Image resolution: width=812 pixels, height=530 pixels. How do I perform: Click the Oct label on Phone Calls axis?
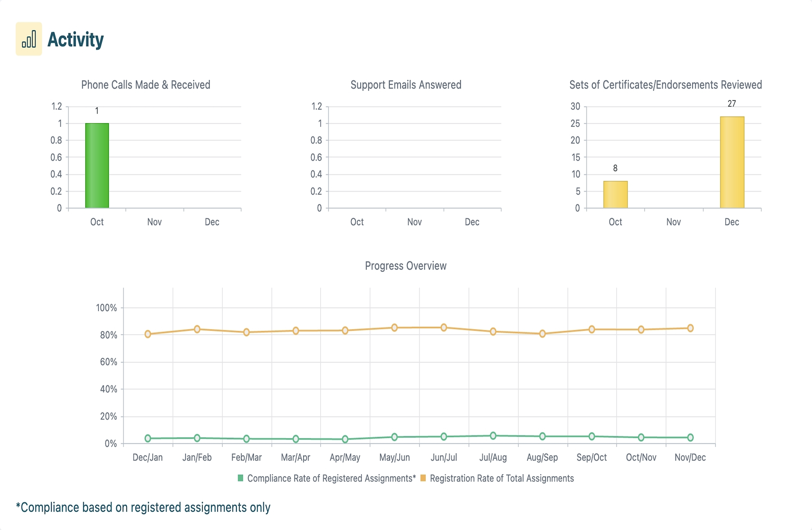click(97, 222)
